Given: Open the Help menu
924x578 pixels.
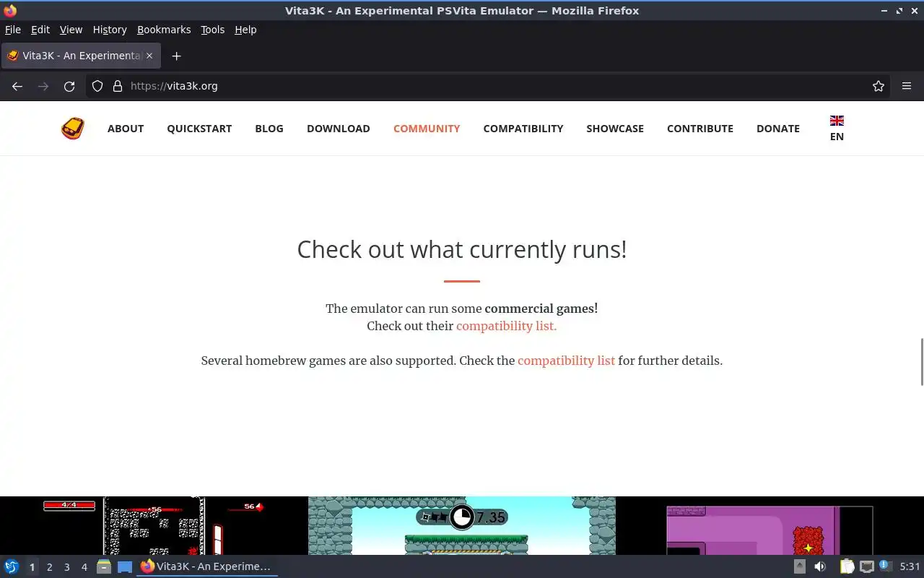Looking at the screenshot, I should (x=245, y=30).
